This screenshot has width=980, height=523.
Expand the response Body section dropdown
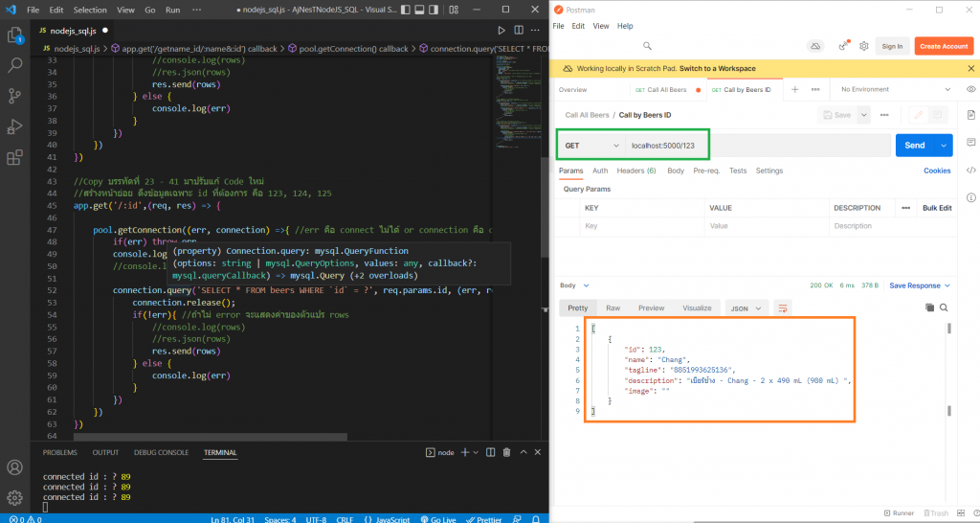click(x=587, y=285)
